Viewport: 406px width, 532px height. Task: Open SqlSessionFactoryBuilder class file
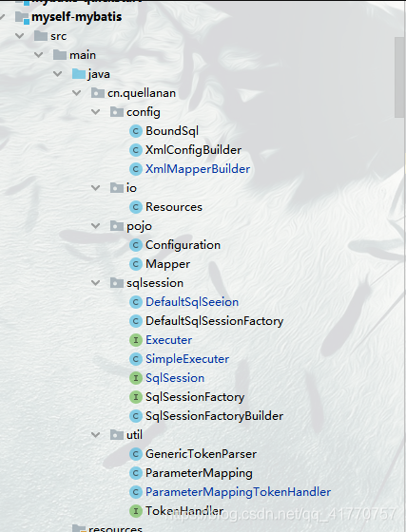[214, 416]
